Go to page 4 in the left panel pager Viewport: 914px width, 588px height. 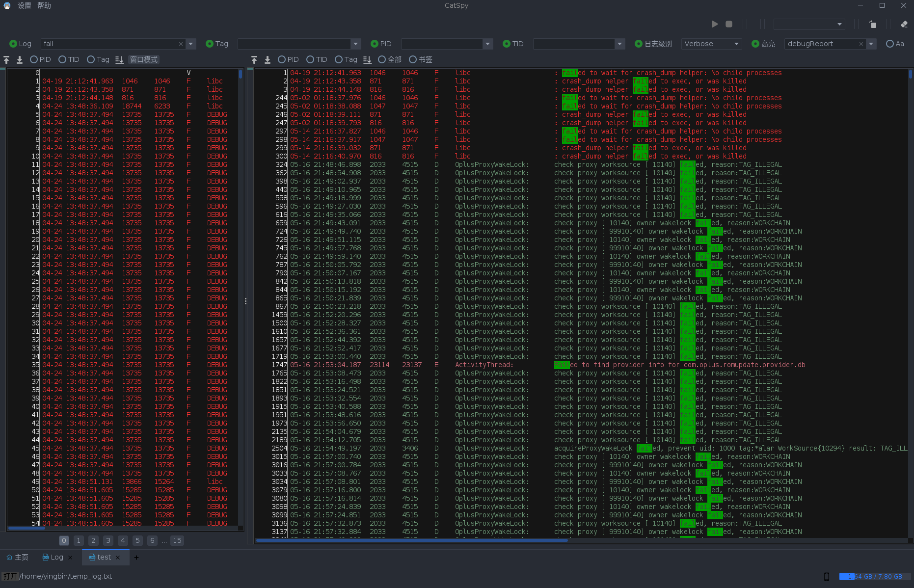123,540
